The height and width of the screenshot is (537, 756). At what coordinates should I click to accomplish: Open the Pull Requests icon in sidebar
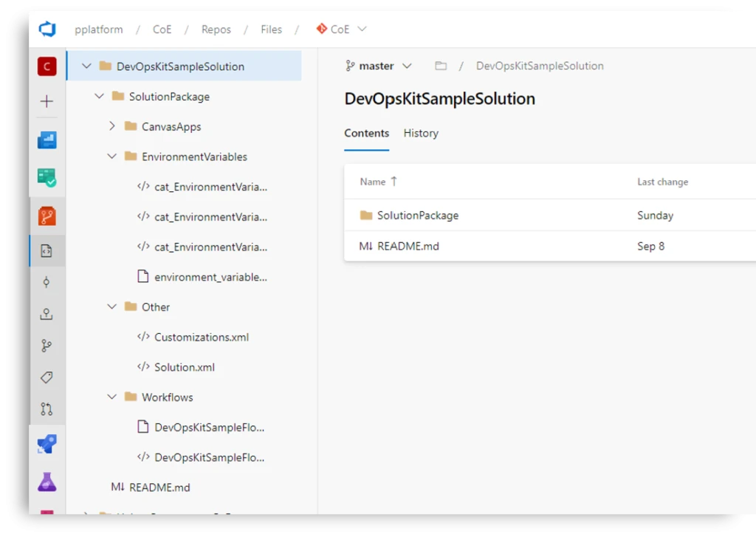click(47, 408)
